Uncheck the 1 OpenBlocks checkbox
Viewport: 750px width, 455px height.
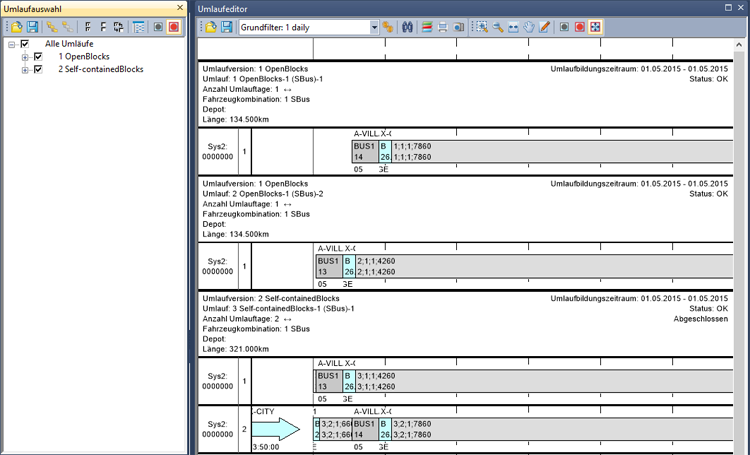38,57
